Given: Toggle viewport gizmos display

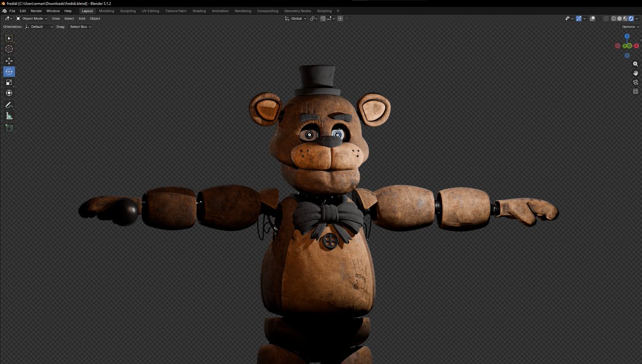Looking at the screenshot, I should coord(578,19).
